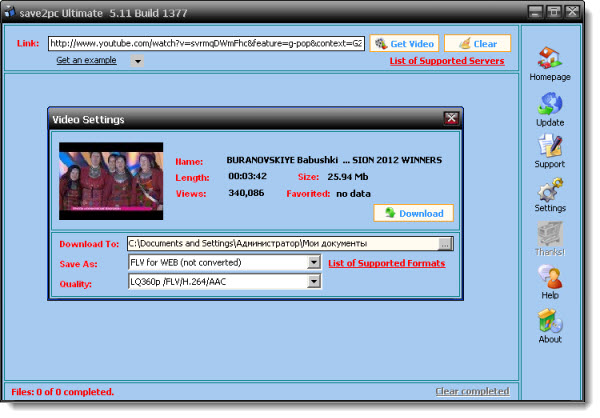Click the views value 340,086
The width and height of the screenshot is (600, 418).
click(x=246, y=193)
